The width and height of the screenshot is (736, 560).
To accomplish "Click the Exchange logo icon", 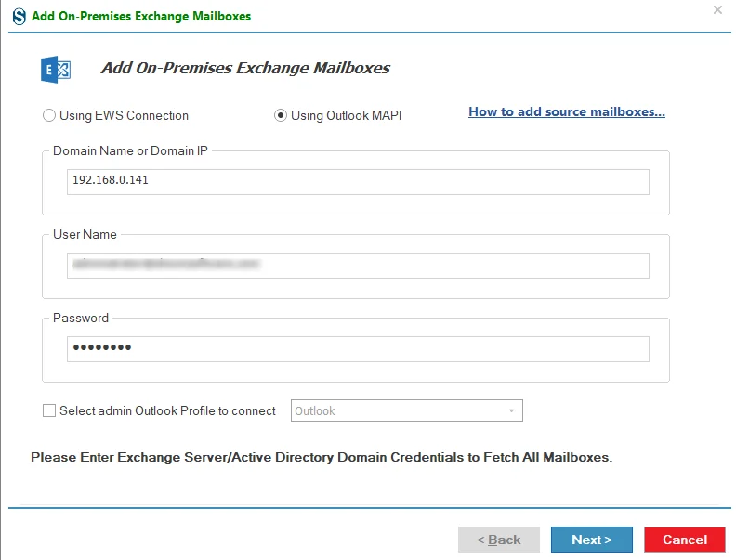I will click(56, 70).
